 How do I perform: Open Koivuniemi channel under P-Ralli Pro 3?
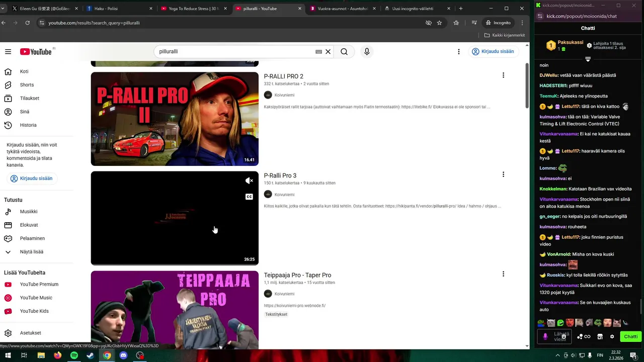pyautogui.click(x=284, y=195)
